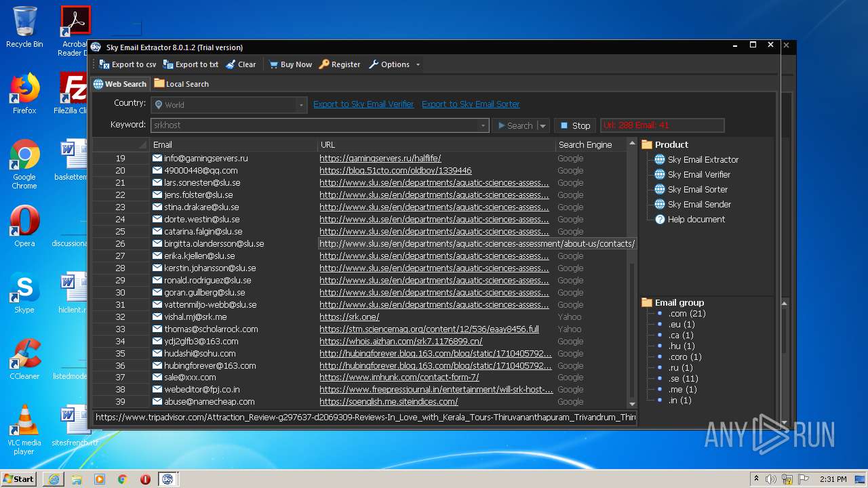This screenshot has width=868, height=488.
Task: Select email 49000448@qq.com
Action: [x=201, y=171]
